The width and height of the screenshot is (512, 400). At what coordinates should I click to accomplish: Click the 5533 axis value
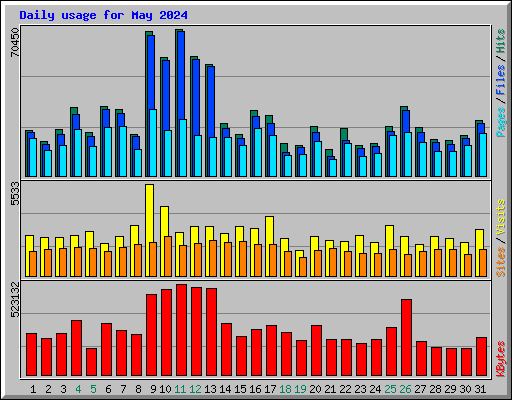pyautogui.click(x=15, y=194)
